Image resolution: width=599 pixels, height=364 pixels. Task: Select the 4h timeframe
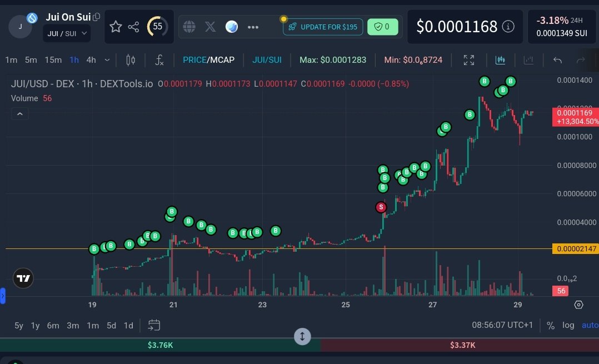[91, 60]
